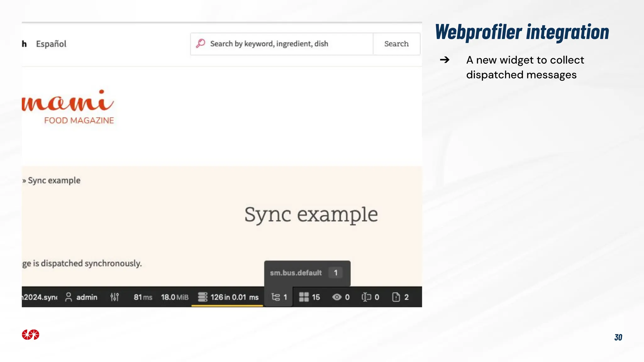
Task: Focus the keyword search field
Action: 282,44
